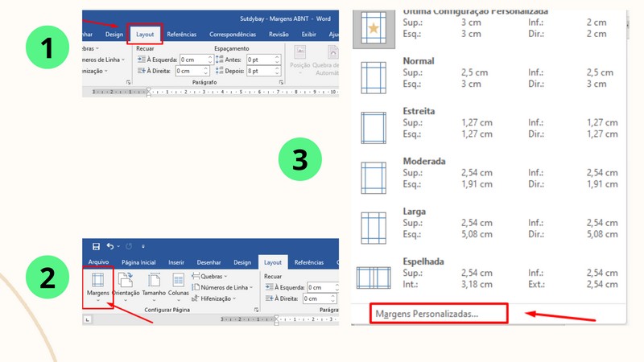Click À Direita indent field in step 2
This screenshot has width=644, height=362.
click(x=319, y=298)
